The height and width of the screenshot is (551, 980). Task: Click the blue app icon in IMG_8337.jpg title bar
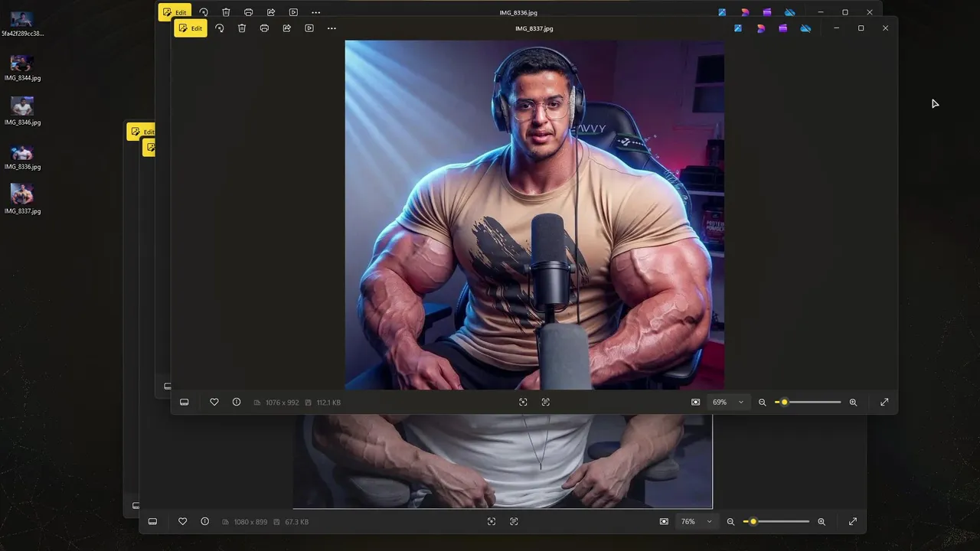point(738,28)
